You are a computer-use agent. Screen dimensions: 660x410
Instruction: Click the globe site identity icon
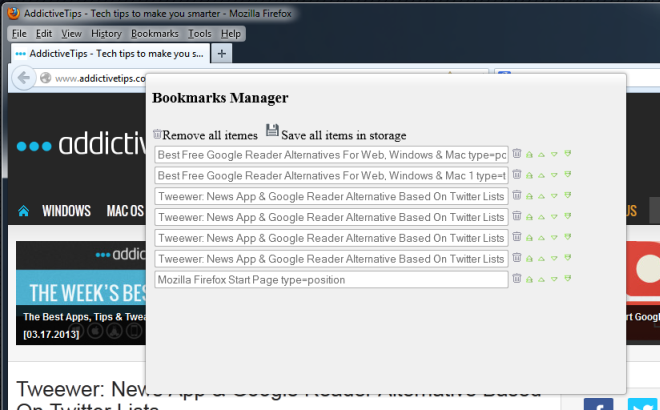pyautogui.click(x=45, y=78)
